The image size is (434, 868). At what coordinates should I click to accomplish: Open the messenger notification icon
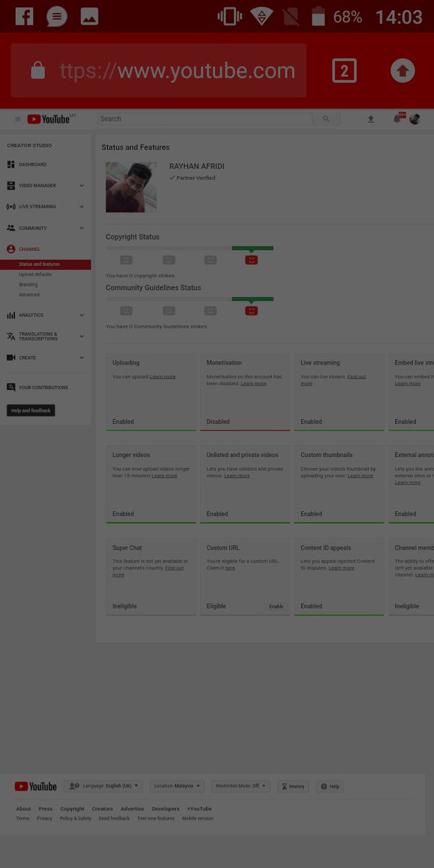click(x=56, y=16)
